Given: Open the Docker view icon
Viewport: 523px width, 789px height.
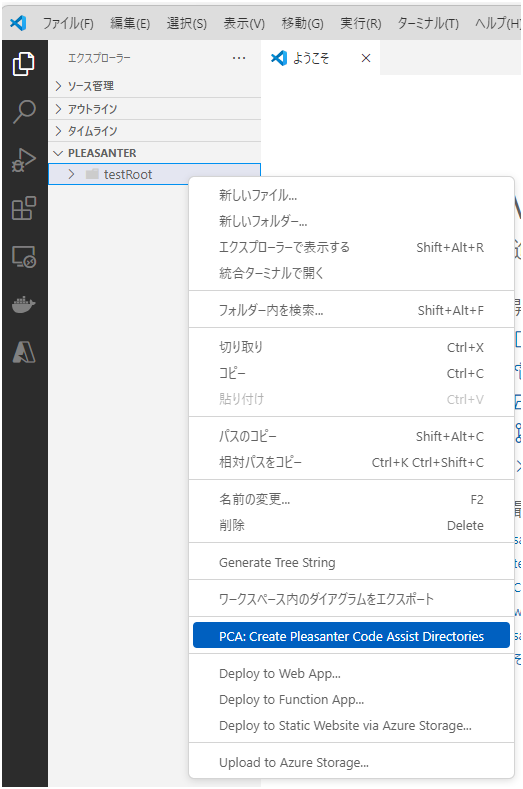Looking at the screenshot, I should [24, 304].
